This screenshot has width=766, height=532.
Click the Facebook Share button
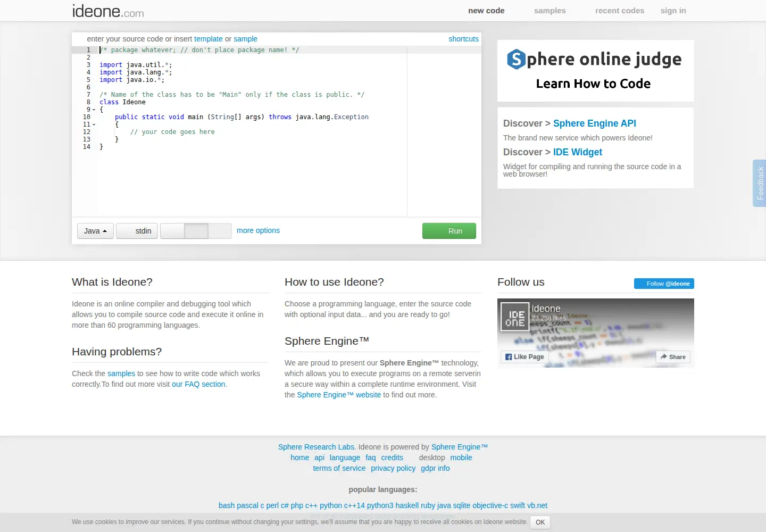pos(673,357)
